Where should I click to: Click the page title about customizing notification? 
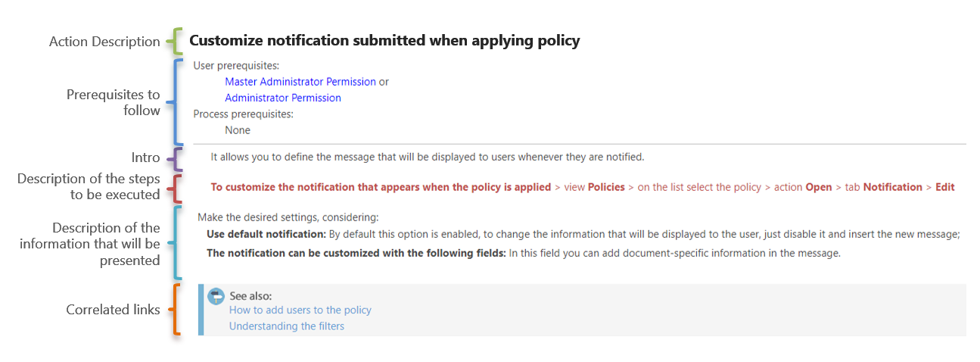coord(384,41)
